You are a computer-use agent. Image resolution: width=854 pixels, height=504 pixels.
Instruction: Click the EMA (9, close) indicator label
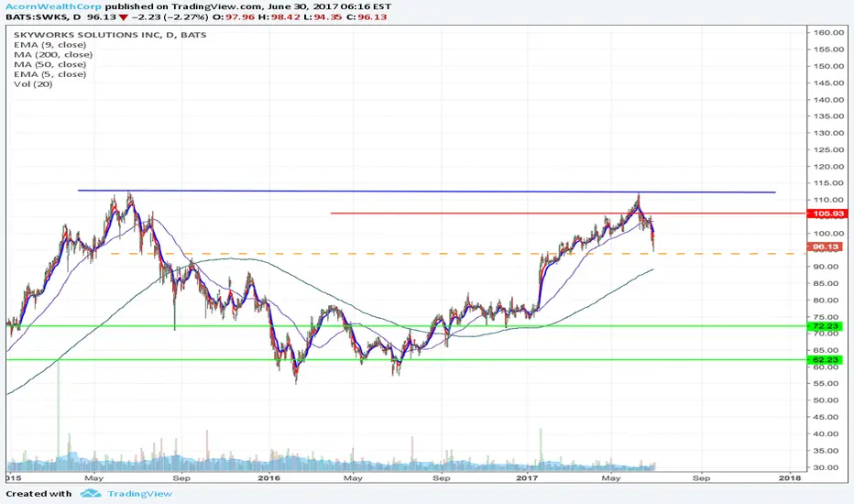[x=49, y=45]
